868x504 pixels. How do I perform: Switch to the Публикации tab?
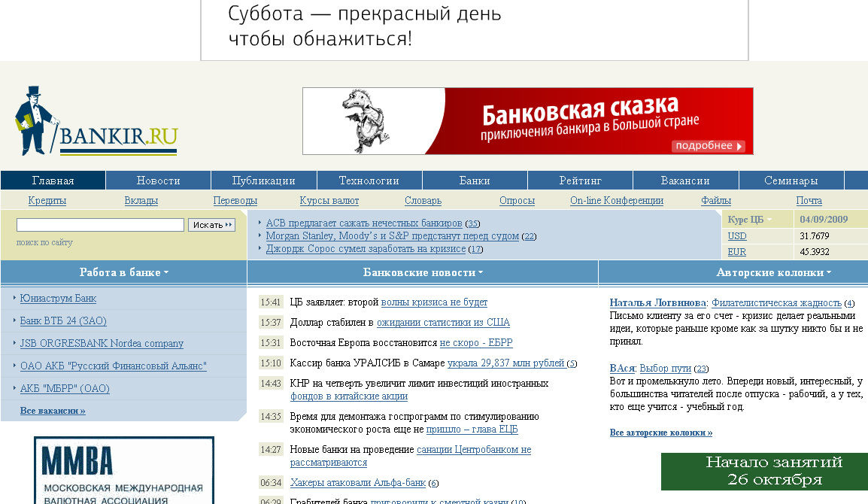(263, 181)
